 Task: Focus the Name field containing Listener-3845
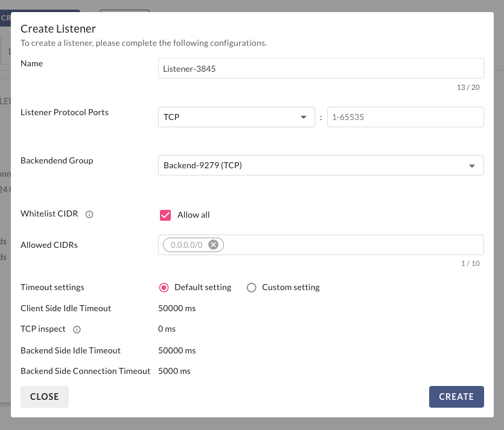[321, 69]
